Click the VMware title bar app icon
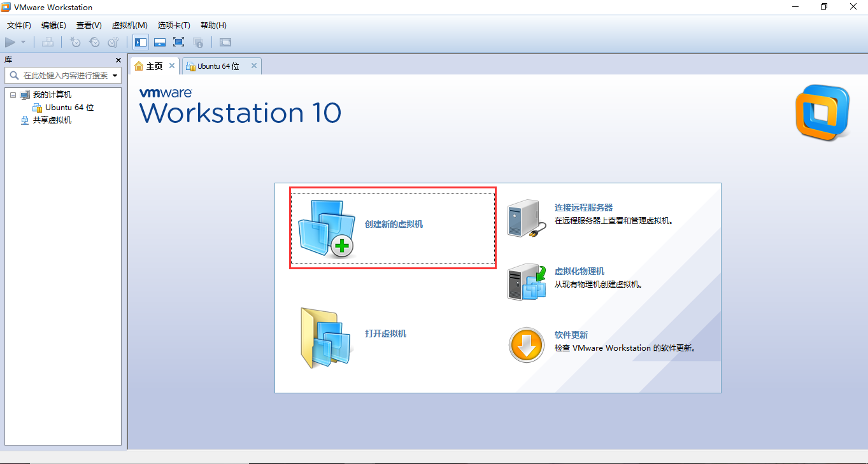Screen dimensions: 868x464 (x=7, y=7)
